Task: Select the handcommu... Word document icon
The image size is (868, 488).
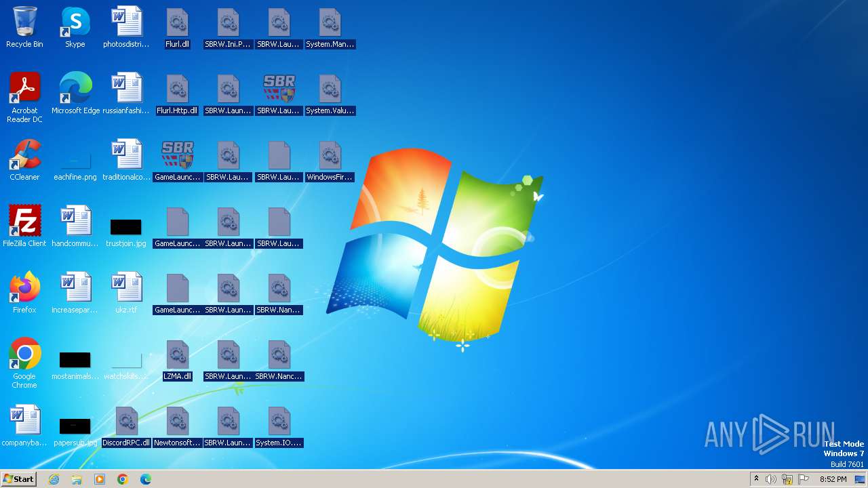Action: coord(75,227)
